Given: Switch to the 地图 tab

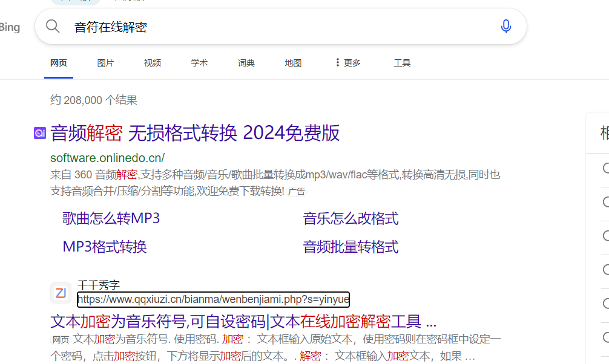Looking at the screenshot, I should tap(293, 63).
